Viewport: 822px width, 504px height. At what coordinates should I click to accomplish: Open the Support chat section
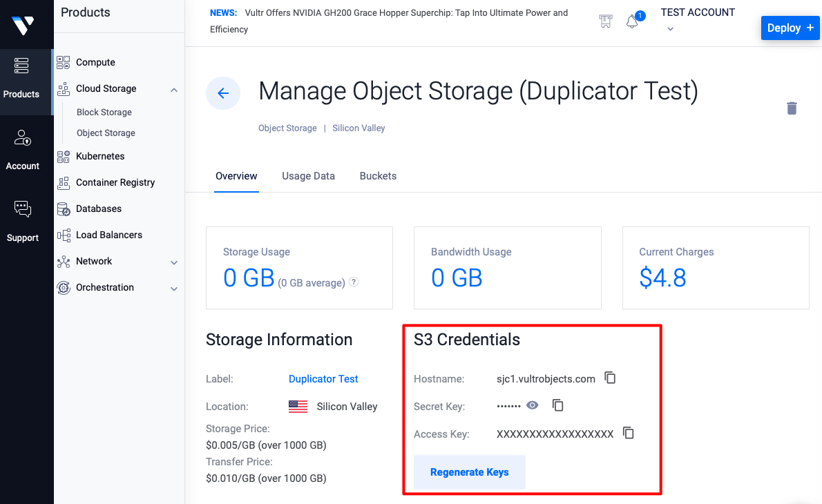(x=23, y=222)
